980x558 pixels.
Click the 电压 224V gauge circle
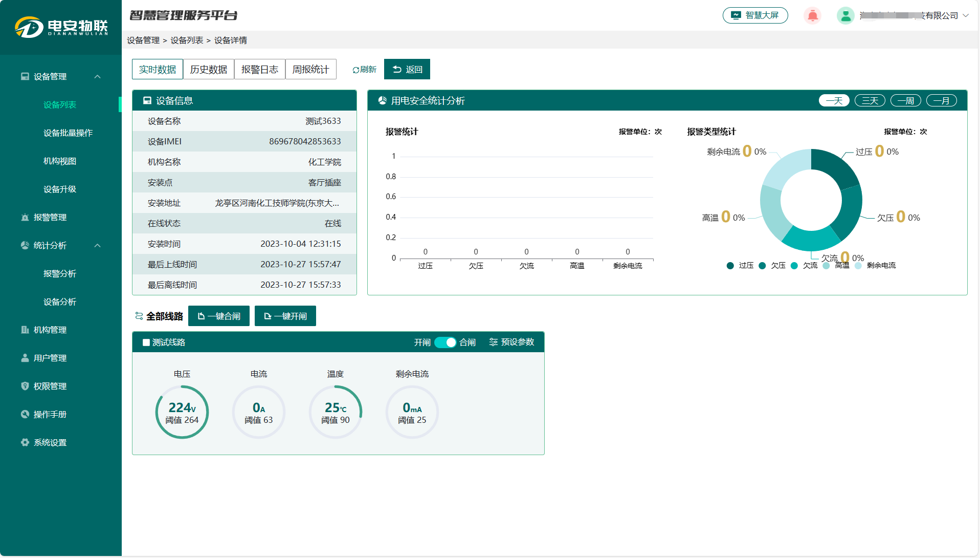pos(182,412)
